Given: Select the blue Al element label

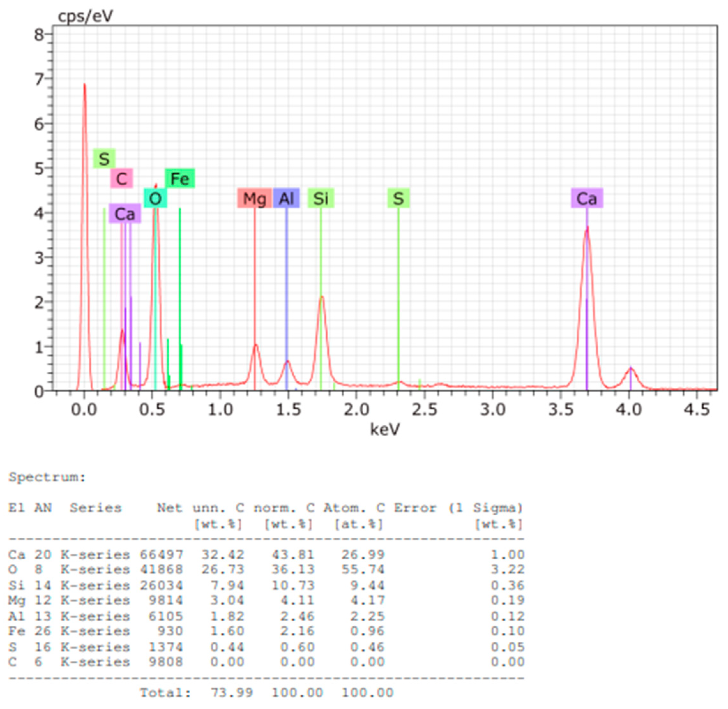Looking at the screenshot, I should pos(286,198).
